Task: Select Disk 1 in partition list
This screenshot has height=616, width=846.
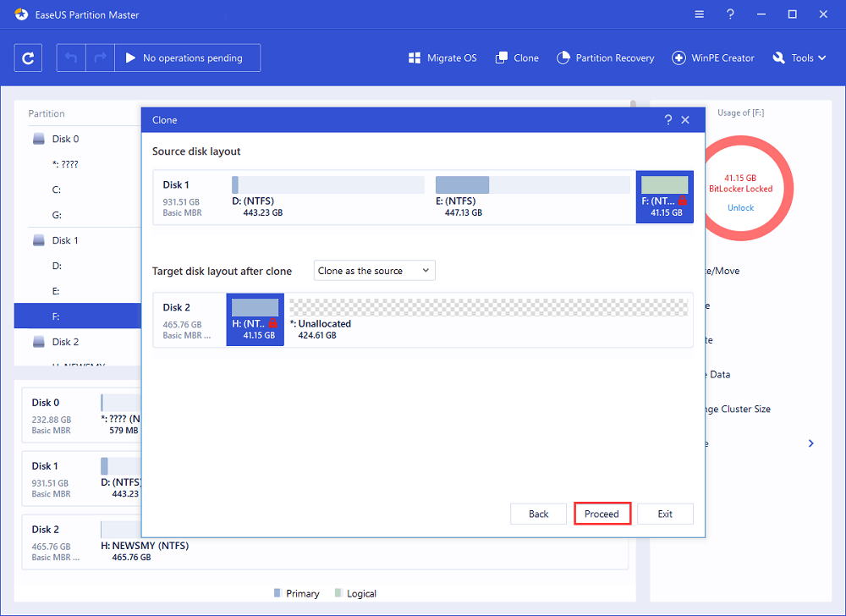Action: (x=78, y=240)
